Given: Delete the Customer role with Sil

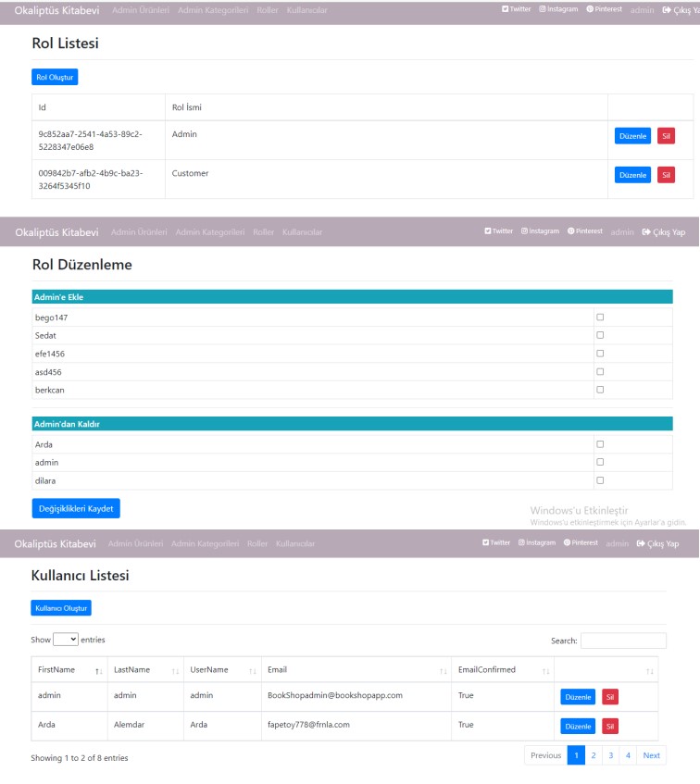Looking at the screenshot, I should (666, 175).
